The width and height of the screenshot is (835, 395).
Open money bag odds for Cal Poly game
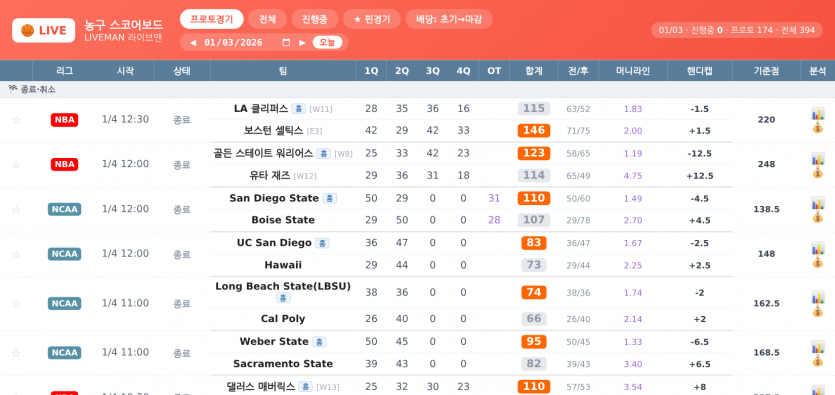pyautogui.click(x=817, y=311)
